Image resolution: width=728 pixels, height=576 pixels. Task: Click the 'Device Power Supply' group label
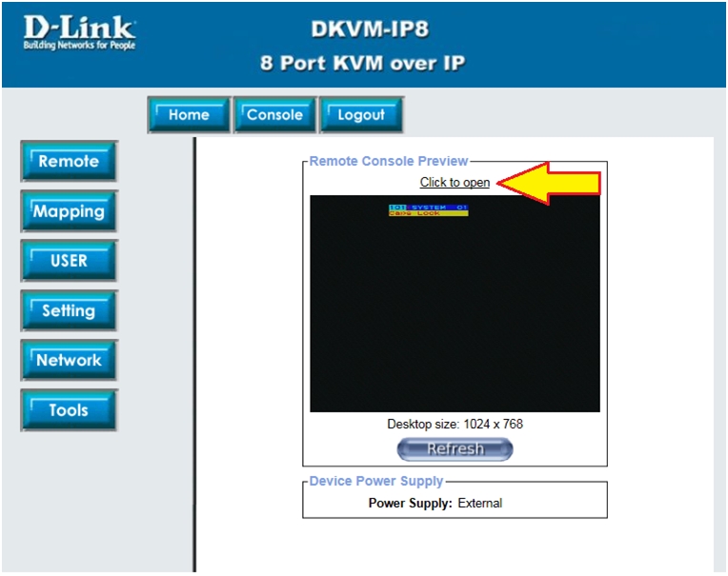pos(376,481)
